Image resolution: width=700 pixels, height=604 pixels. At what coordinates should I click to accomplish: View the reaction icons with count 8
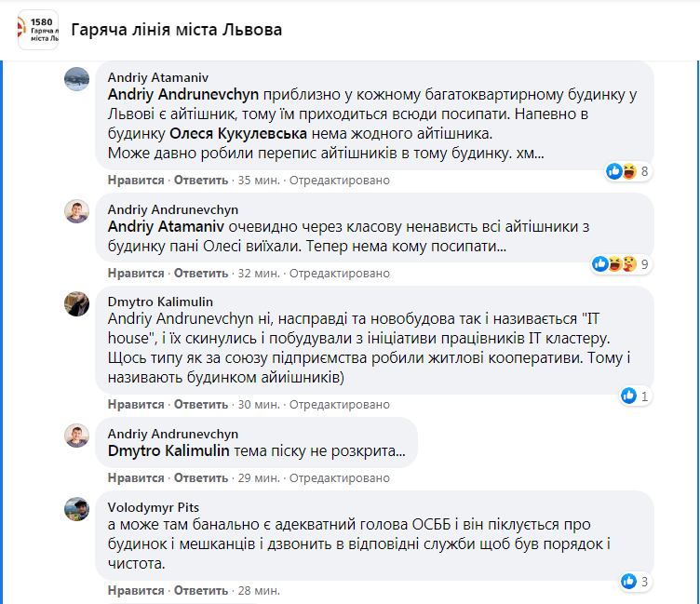627,171
